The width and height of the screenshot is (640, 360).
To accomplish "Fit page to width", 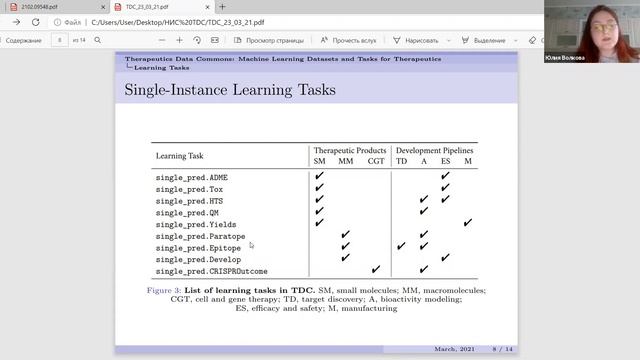I will coord(215,40).
